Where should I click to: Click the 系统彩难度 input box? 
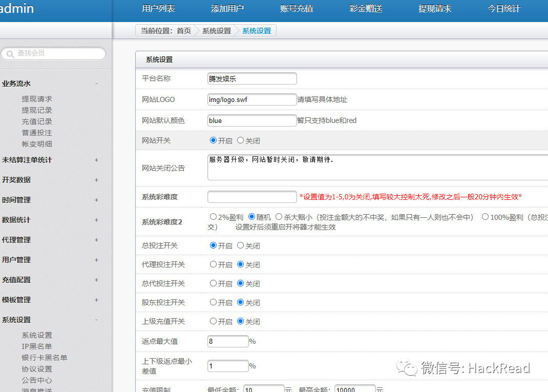[x=252, y=197]
